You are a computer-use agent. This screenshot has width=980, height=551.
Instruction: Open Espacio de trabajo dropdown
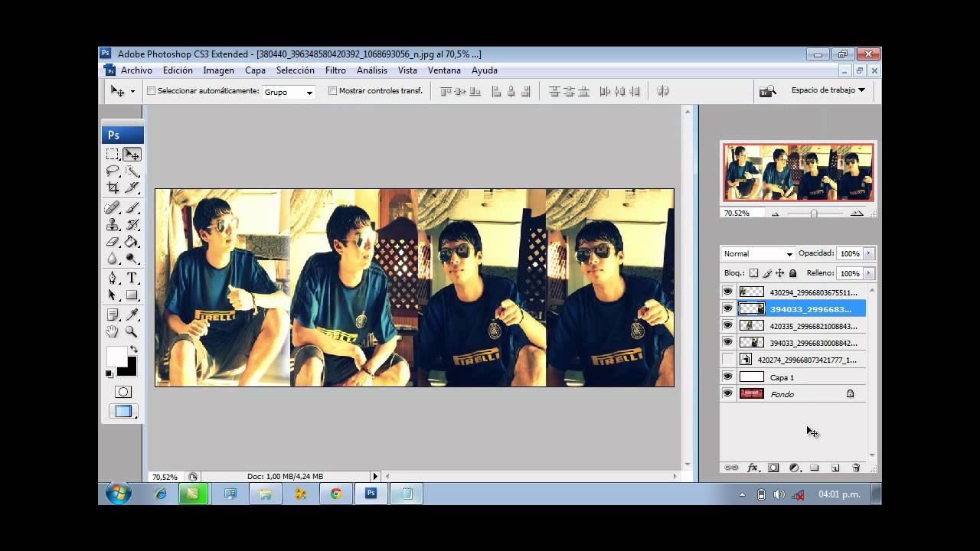[x=828, y=90]
